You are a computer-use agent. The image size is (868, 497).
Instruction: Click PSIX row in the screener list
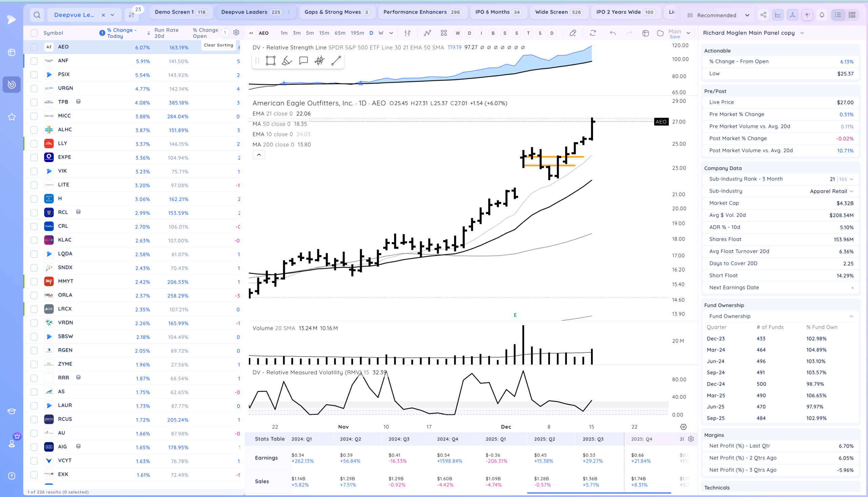64,74
